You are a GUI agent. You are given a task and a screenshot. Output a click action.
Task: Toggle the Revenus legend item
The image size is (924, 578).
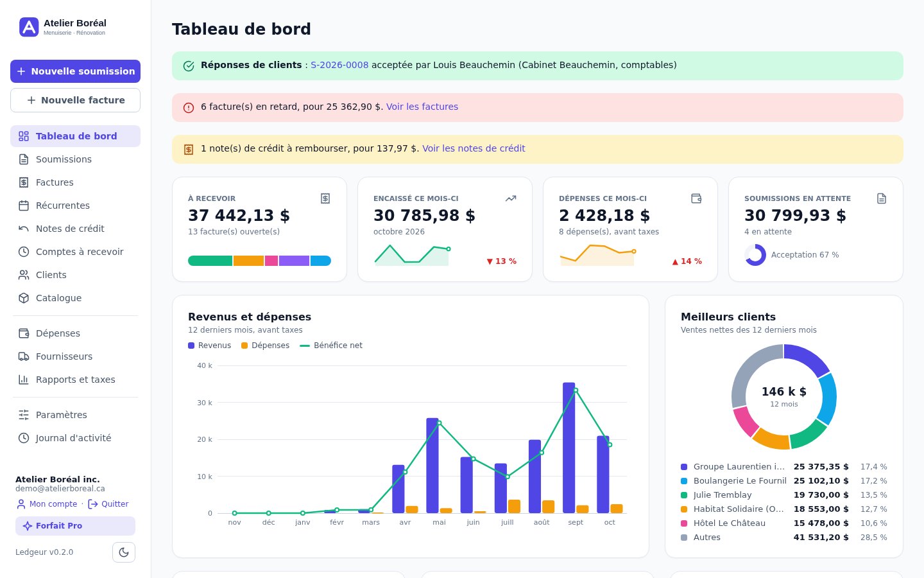point(209,346)
